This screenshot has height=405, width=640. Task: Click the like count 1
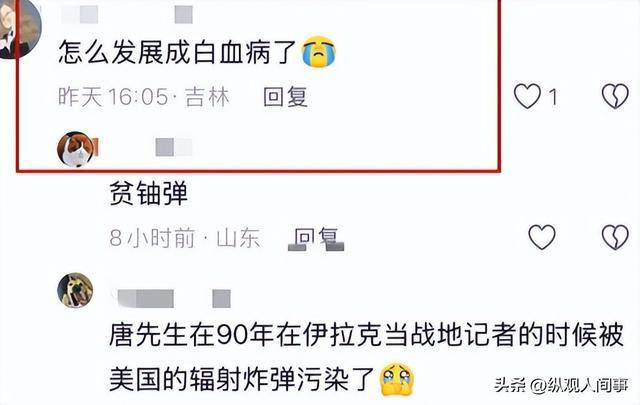[552, 97]
